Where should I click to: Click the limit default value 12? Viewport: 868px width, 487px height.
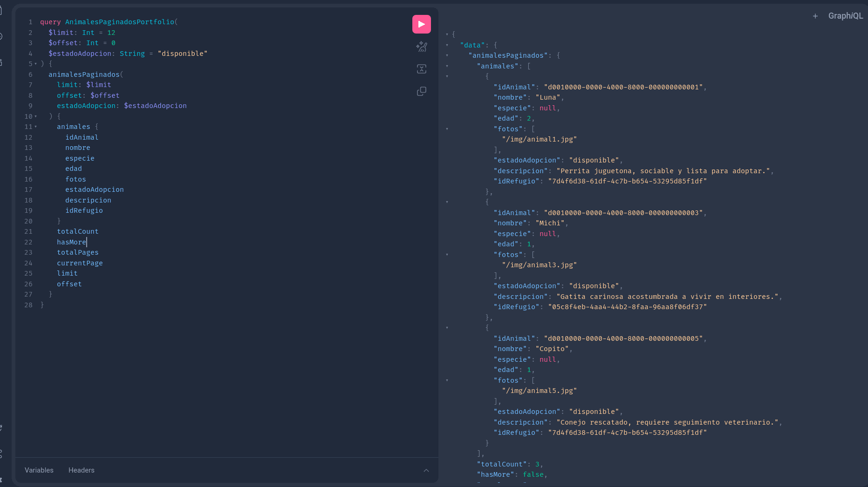click(111, 33)
